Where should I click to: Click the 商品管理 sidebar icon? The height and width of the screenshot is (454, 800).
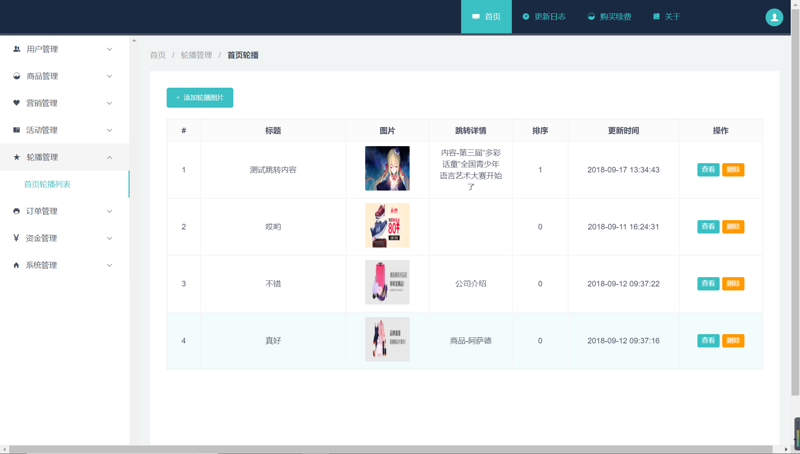coord(16,76)
